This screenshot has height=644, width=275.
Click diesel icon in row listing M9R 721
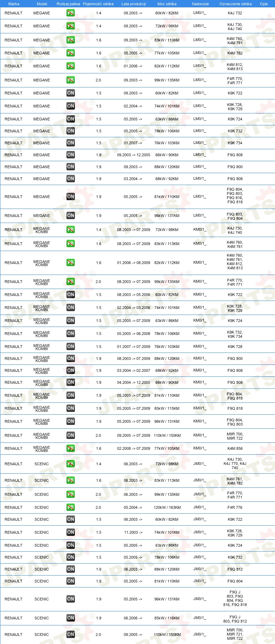(x=71, y=635)
